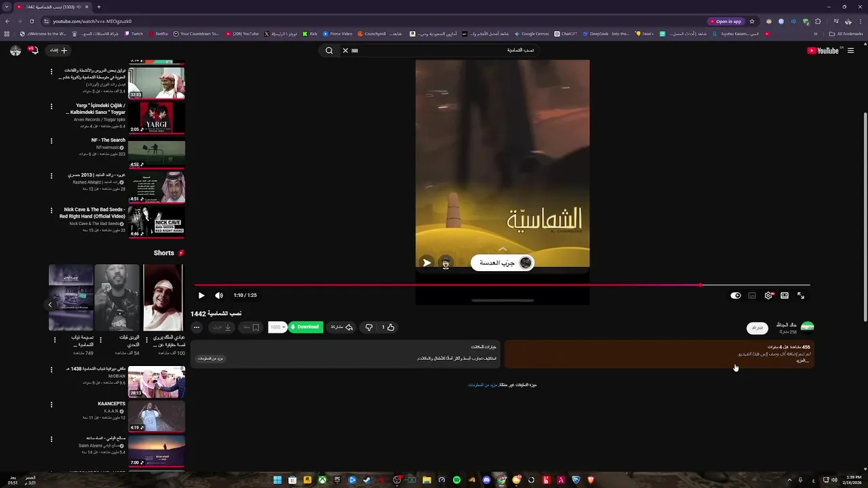Click the "KAANCEPTS" video title
The image size is (868, 488).
pos(111,404)
